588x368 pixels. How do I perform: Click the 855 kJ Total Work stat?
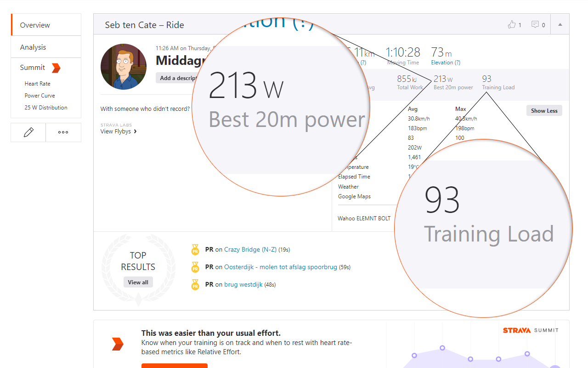(x=410, y=82)
